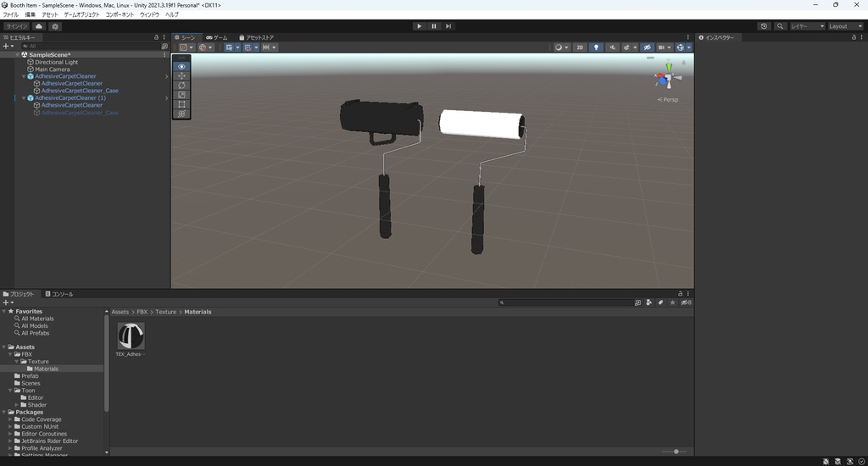Select the TEX_Adhes material thumbnail
This screenshot has width=868, height=466.
(131, 336)
